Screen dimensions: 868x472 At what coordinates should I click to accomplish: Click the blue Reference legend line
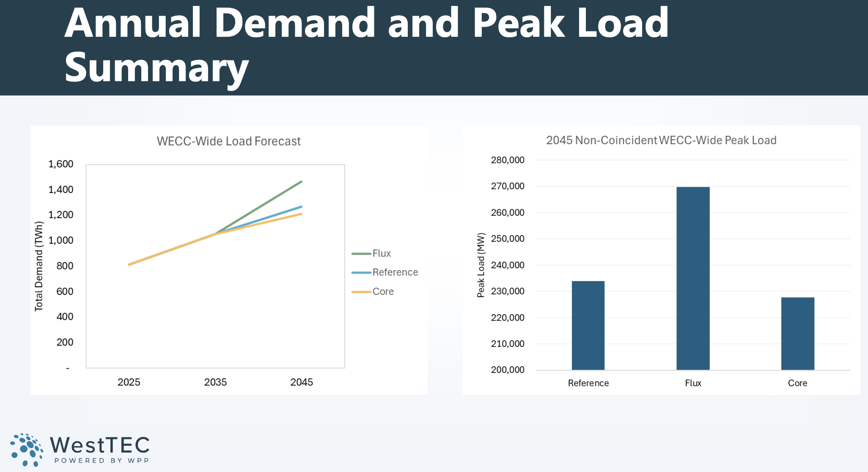point(361,273)
